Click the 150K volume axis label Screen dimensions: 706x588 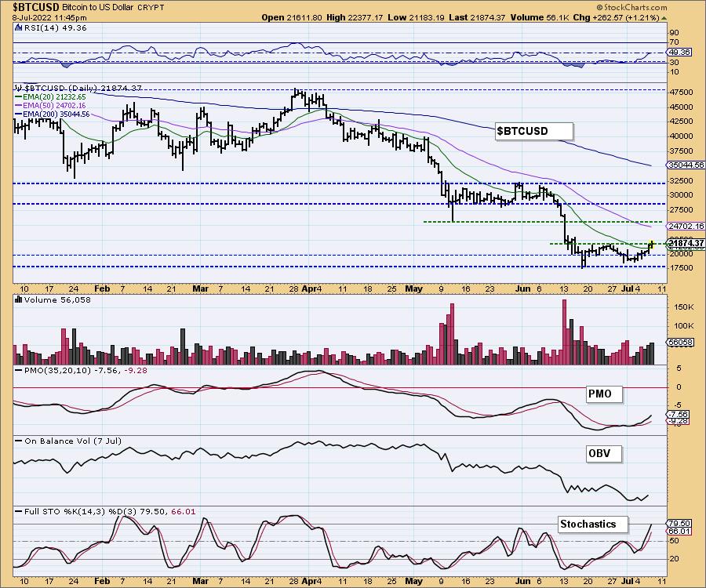click(x=684, y=307)
